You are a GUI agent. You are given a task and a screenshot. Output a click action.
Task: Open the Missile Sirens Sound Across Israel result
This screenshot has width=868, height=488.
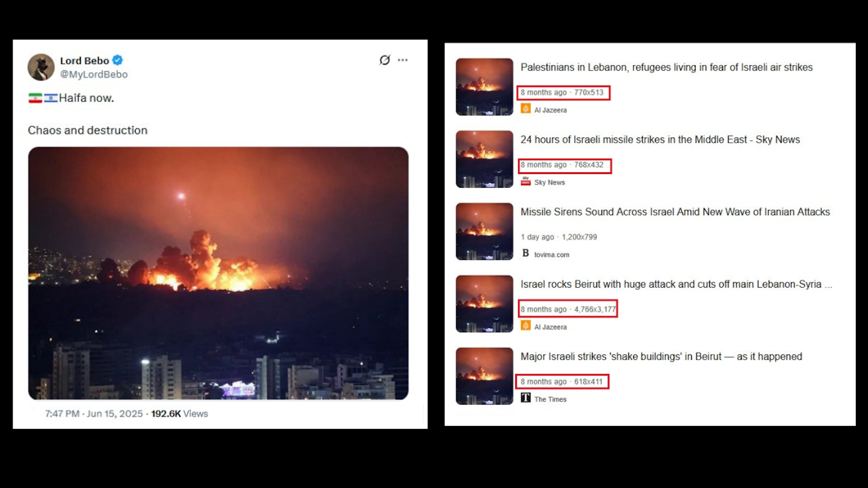click(675, 212)
